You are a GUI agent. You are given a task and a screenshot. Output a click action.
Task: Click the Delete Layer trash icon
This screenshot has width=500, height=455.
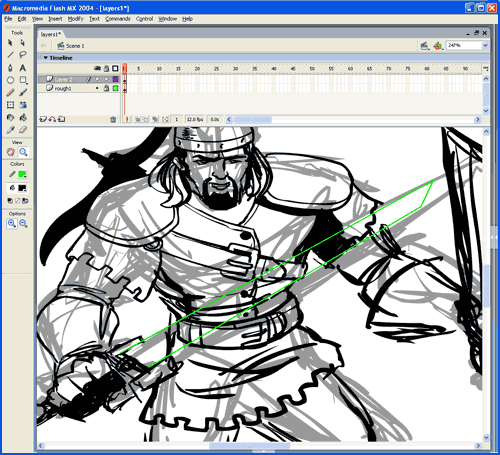pyautogui.click(x=113, y=119)
